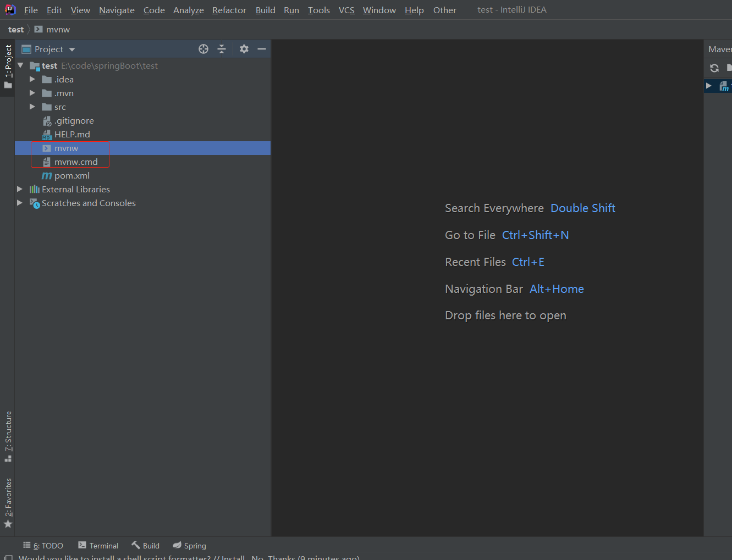The width and height of the screenshot is (732, 560).
Task: Select the mvnw.cmd file
Action: [x=76, y=162]
